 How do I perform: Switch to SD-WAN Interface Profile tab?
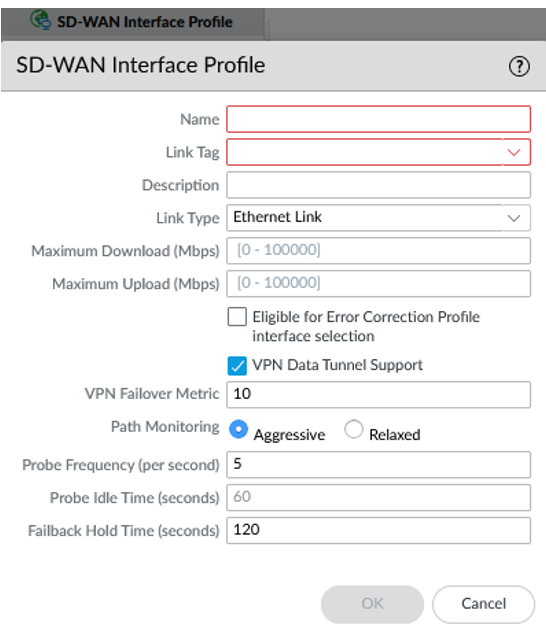click(133, 21)
